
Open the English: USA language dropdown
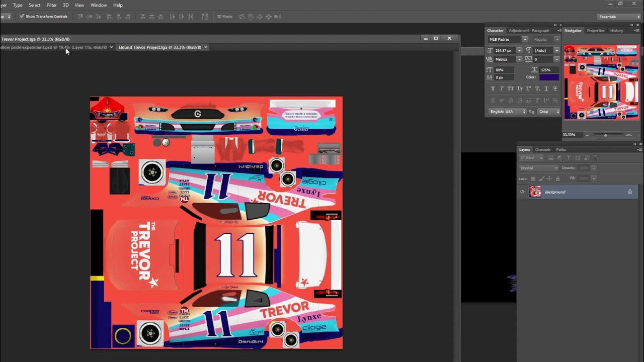point(507,112)
